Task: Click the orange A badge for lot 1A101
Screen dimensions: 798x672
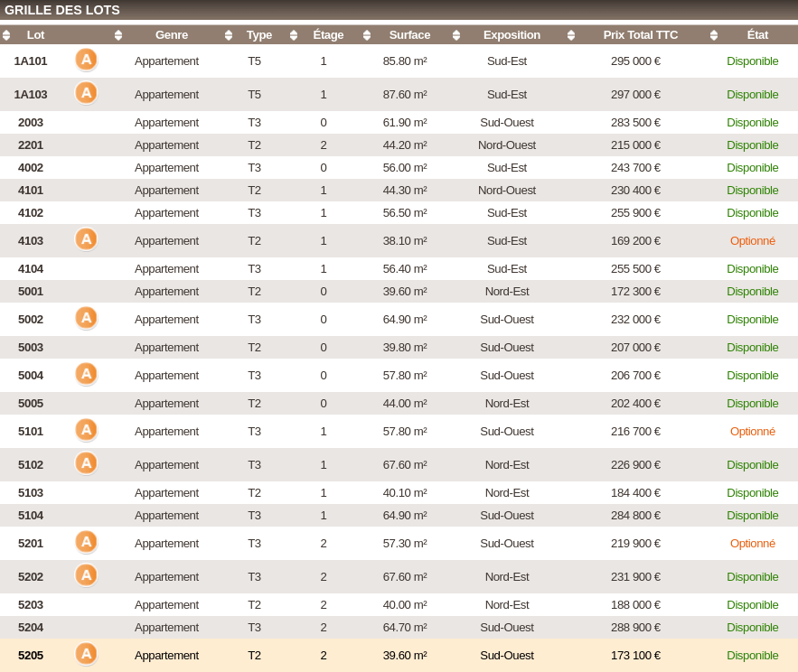Action: click(86, 60)
